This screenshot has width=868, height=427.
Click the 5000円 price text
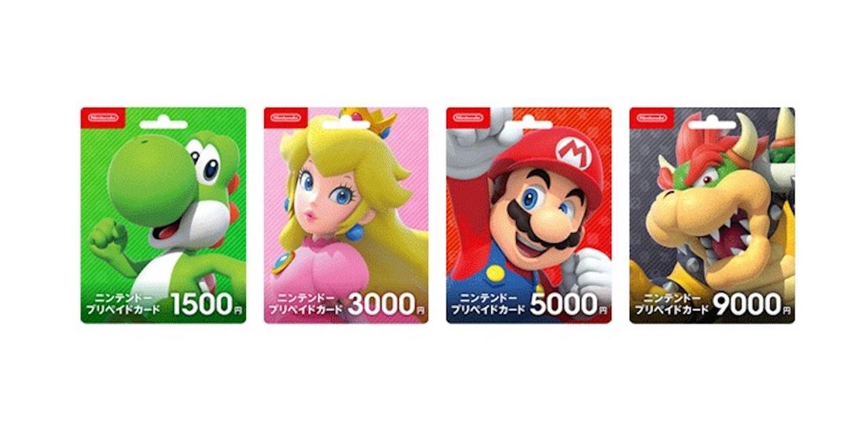tap(569, 304)
